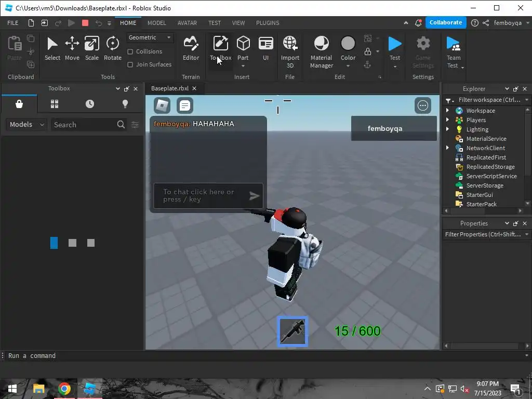Open File Explorer from taskbar
The image size is (532, 399).
(38, 389)
